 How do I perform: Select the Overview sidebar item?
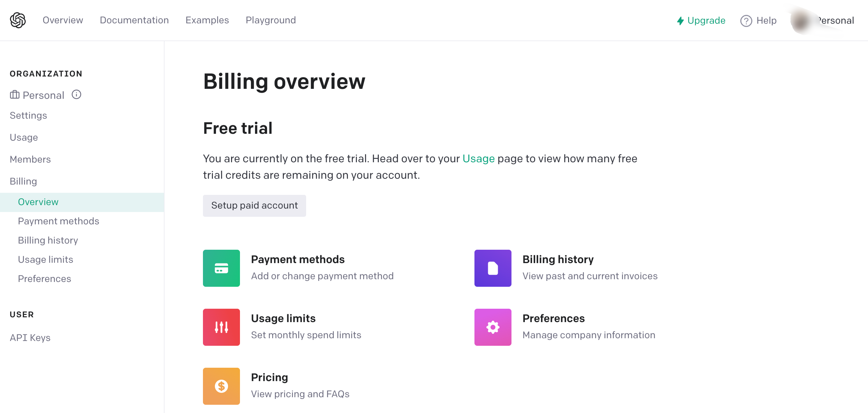tap(38, 201)
